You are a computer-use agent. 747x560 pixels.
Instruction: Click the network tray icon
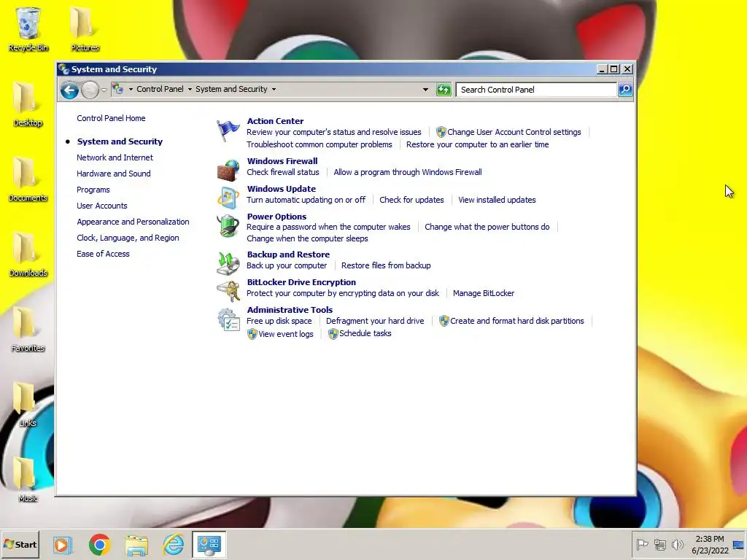coord(659,544)
